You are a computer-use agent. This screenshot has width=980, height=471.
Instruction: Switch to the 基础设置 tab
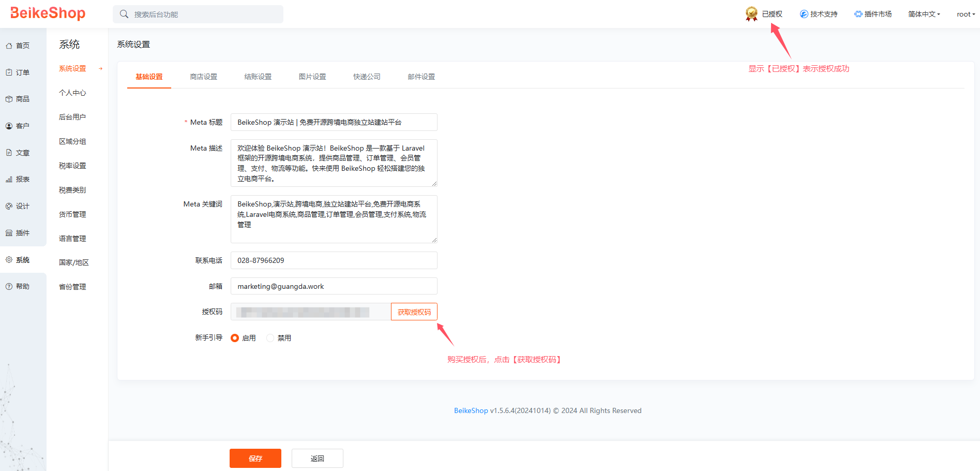[x=149, y=77]
